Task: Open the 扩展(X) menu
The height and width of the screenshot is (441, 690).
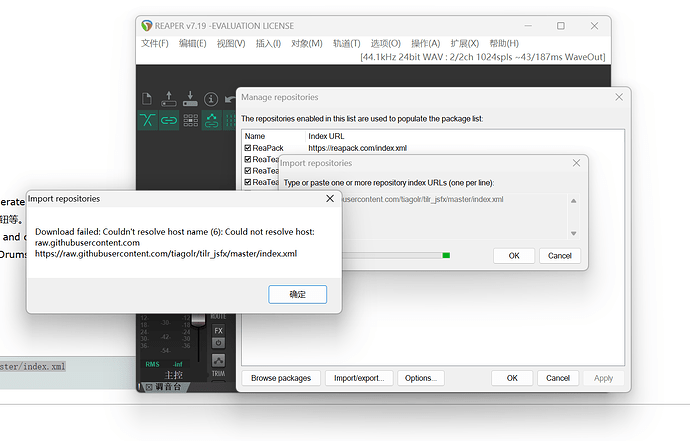Action: [465, 43]
